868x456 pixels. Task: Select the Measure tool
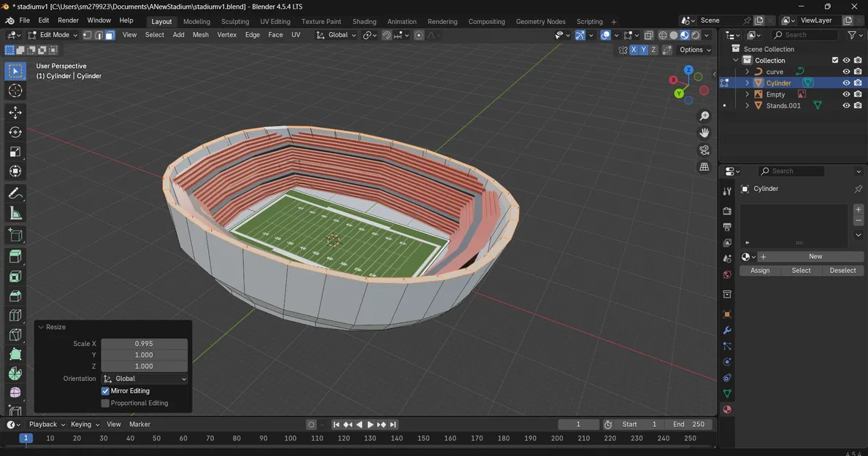click(x=15, y=212)
